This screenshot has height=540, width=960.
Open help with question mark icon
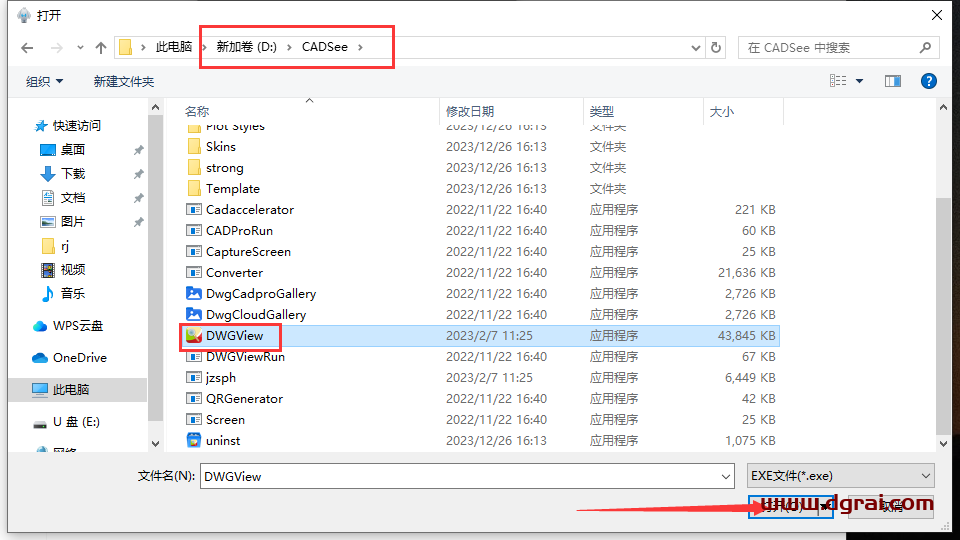929,81
